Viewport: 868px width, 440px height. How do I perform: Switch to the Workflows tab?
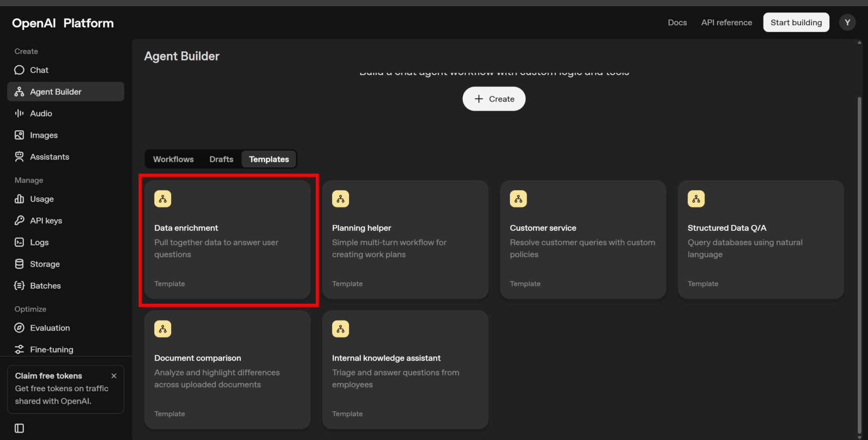tap(173, 159)
